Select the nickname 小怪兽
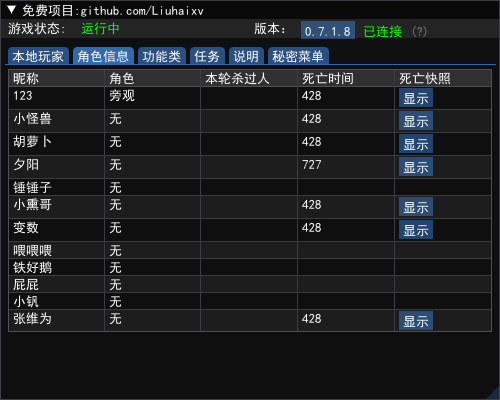Viewport: 500px width, 400px height. tap(32, 119)
